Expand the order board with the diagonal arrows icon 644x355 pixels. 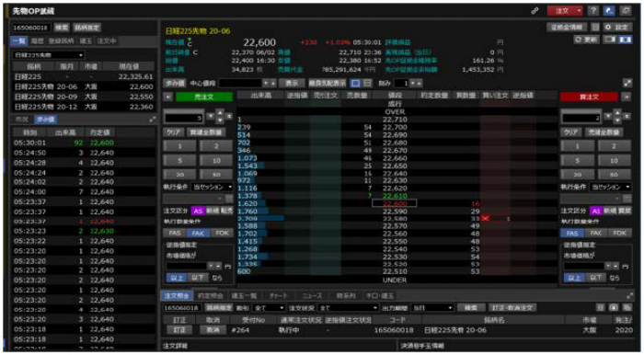coord(627,83)
